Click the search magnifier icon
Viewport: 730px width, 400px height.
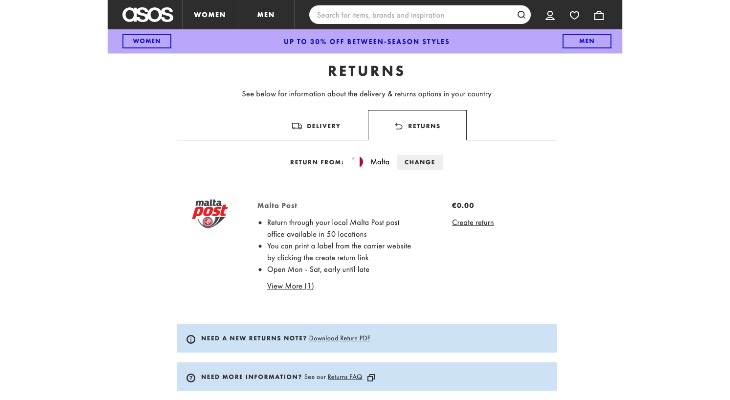521,15
